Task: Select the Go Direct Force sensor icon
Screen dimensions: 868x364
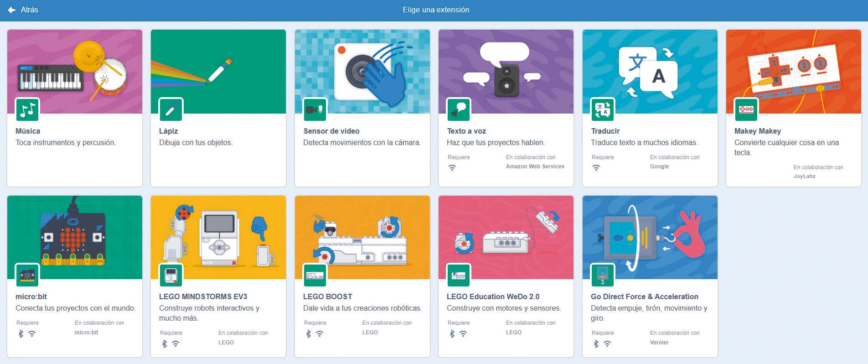Action: click(x=602, y=275)
